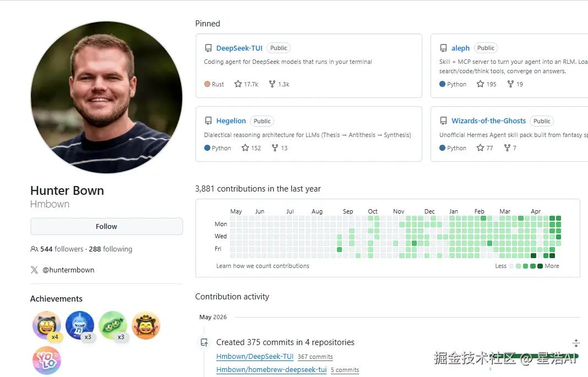588x377 pixels.
Task: Click the aleph repository book icon
Action: 443,48
